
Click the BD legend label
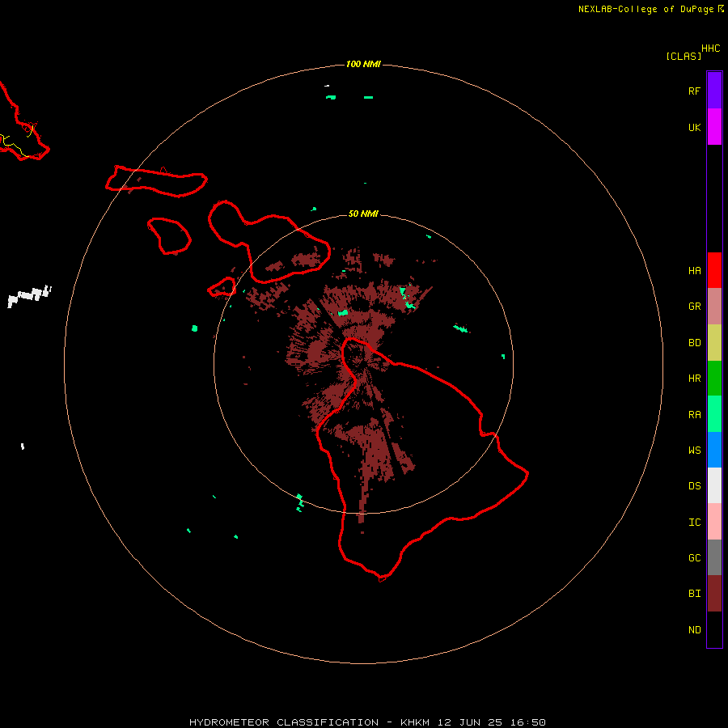[694, 343]
